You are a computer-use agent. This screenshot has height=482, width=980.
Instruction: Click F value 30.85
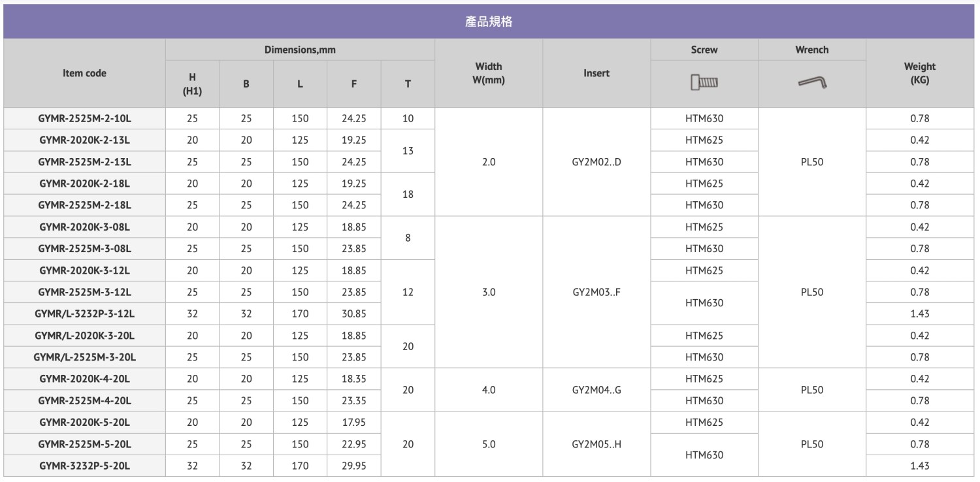click(x=354, y=313)
